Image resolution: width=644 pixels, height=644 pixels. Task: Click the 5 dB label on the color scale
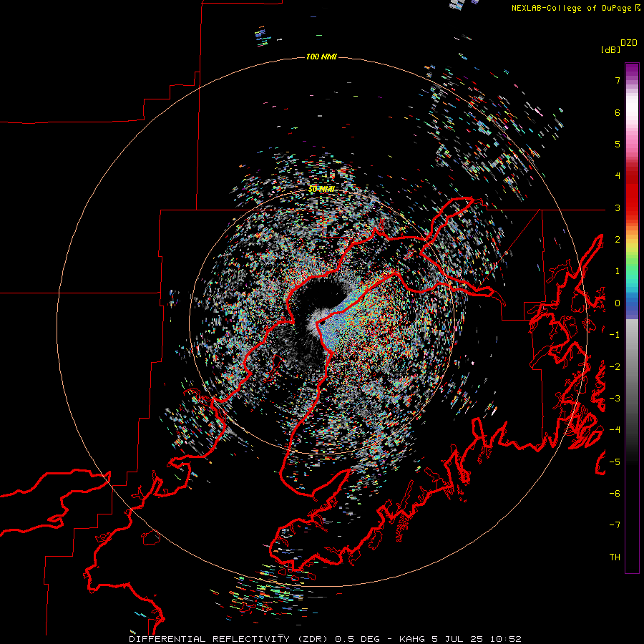[618, 144]
